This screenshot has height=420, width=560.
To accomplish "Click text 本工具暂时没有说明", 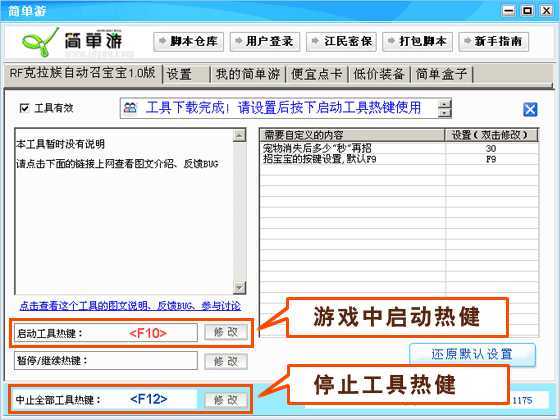I will [x=60, y=144].
